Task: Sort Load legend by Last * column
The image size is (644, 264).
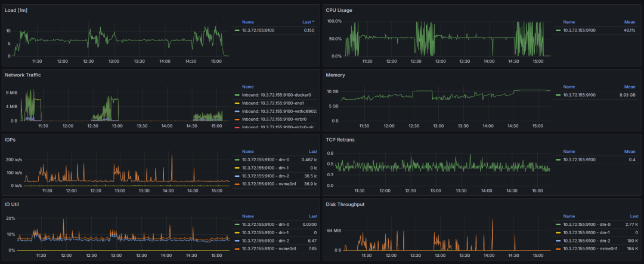Action: pos(309,22)
